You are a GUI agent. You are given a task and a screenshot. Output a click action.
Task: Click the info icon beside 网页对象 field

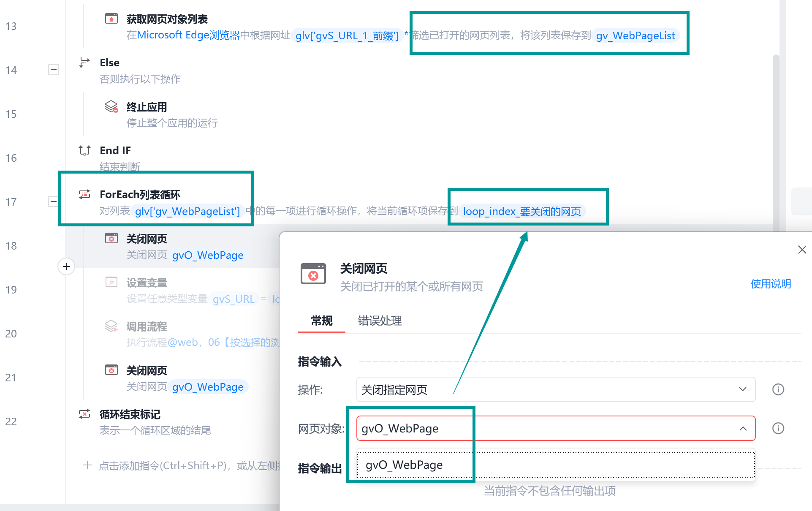tap(778, 428)
